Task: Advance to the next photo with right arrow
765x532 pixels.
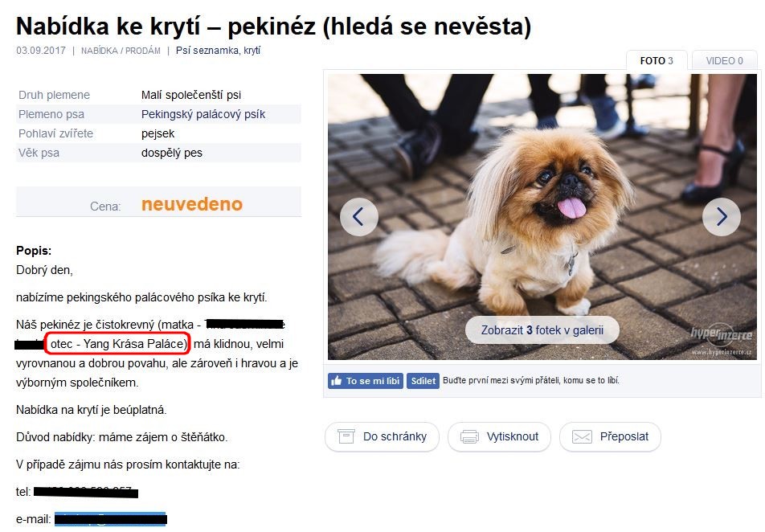Action: click(721, 217)
